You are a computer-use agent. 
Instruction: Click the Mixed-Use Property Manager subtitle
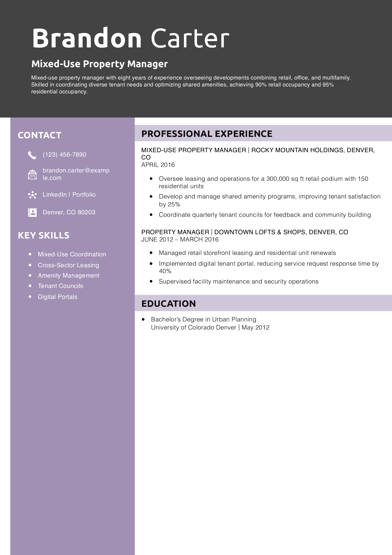coord(99,64)
